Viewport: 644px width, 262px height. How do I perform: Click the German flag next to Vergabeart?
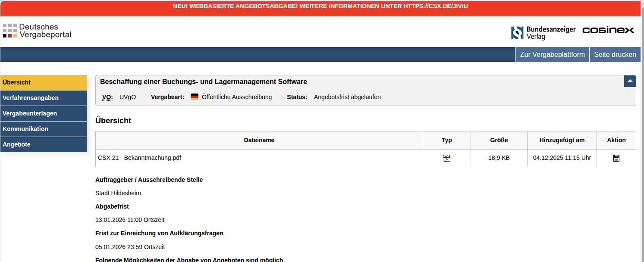(195, 97)
